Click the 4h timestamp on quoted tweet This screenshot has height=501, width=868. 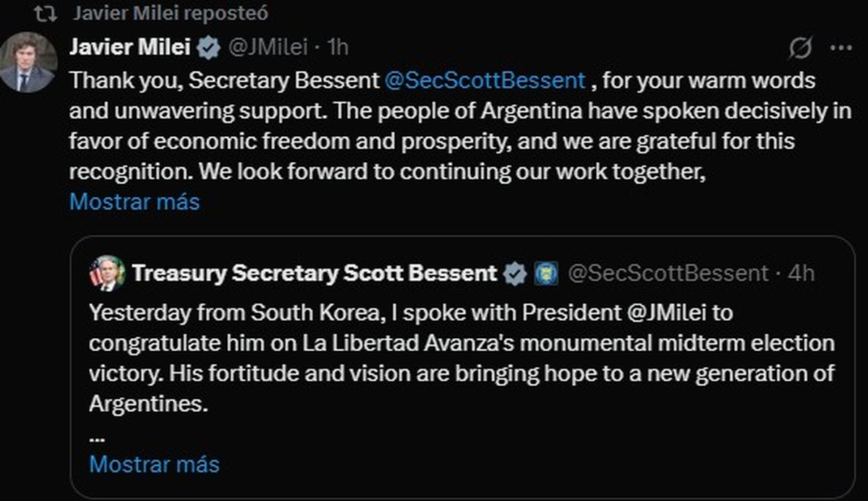(x=801, y=274)
